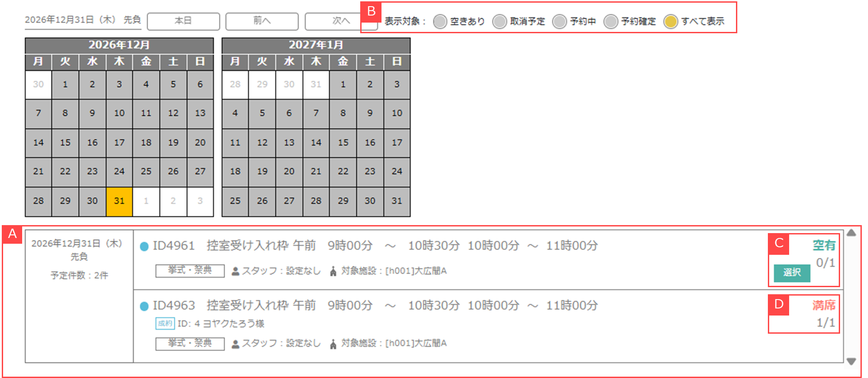The width and height of the screenshot is (868, 378).
Task: Click staff person icon in ID4961 row
Action: pos(236,271)
